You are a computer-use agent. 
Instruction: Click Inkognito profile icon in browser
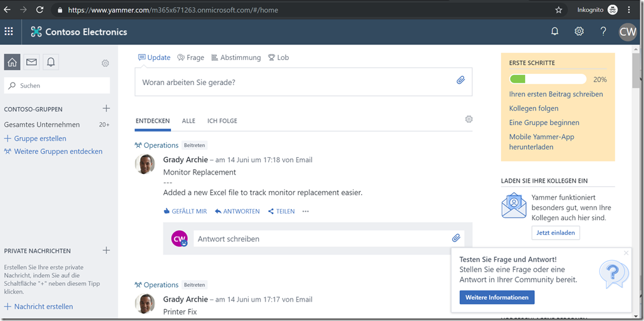point(613,10)
